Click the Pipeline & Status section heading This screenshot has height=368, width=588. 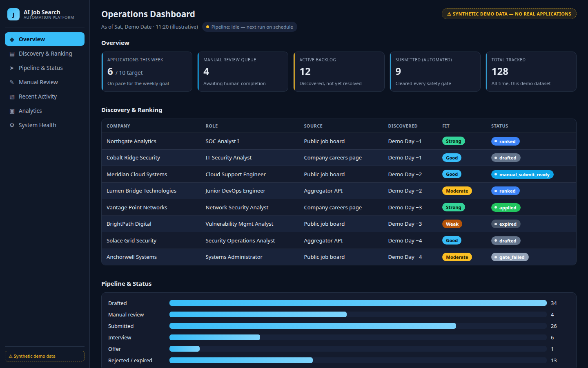pos(126,284)
